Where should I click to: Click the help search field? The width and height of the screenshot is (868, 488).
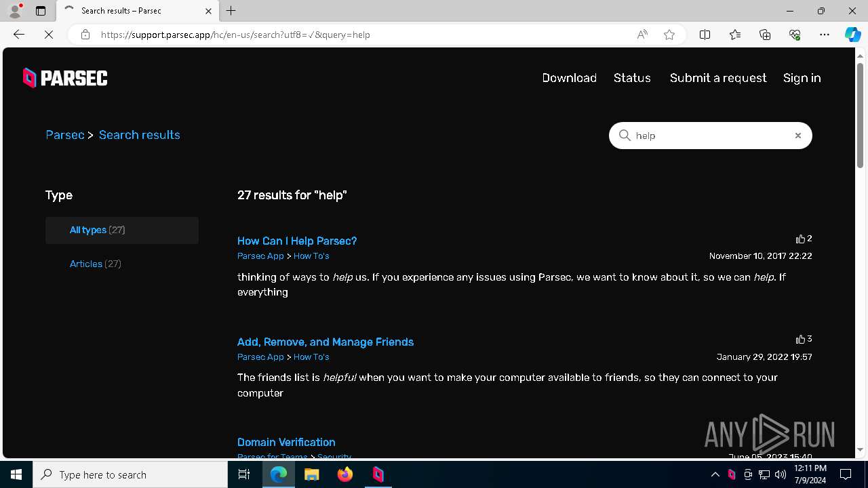point(711,136)
